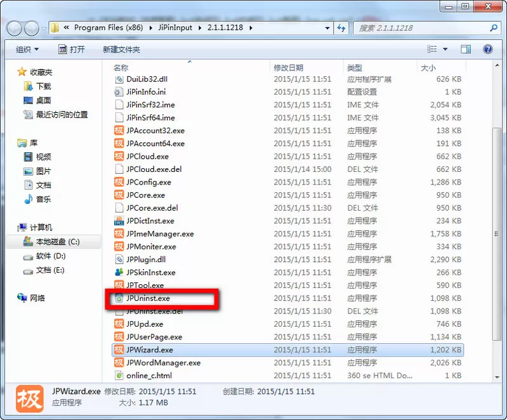Click the online_c.html browser icon

tap(119, 376)
